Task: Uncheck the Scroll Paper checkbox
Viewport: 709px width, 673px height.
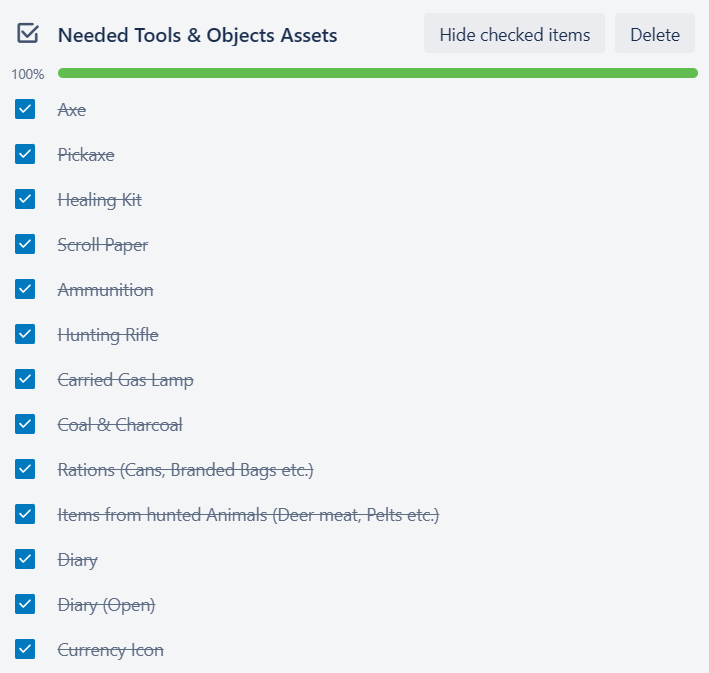Action: click(25, 244)
